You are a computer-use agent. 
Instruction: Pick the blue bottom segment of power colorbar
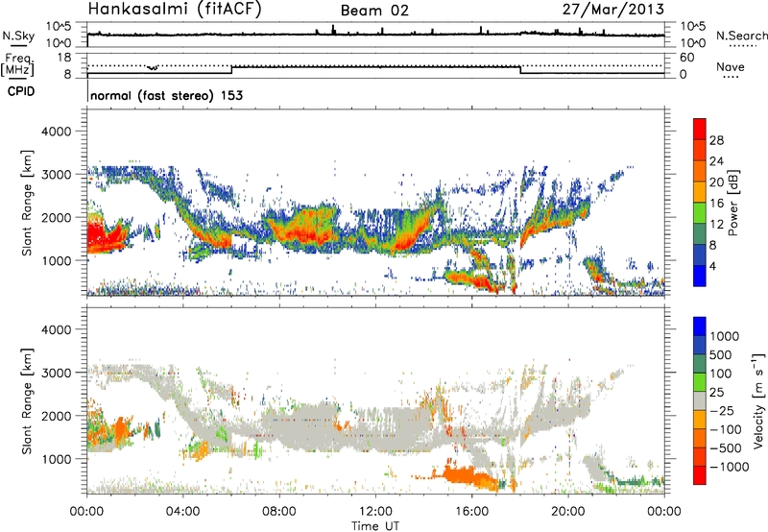click(x=700, y=276)
